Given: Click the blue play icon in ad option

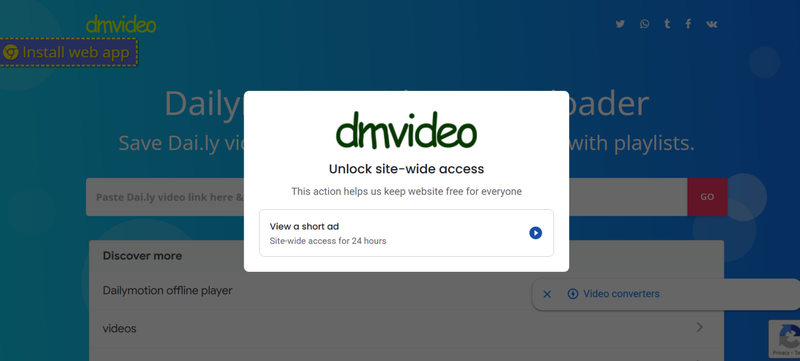Looking at the screenshot, I should click(x=535, y=233).
